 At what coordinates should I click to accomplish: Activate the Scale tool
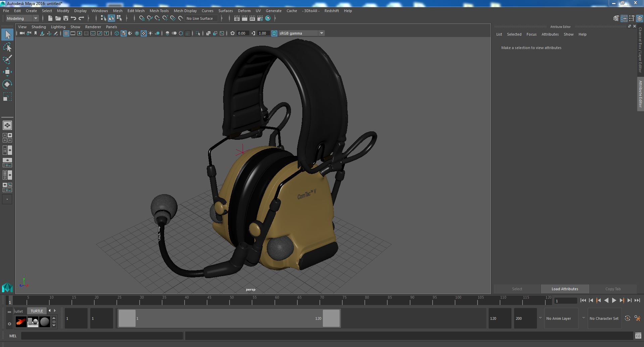[7, 97]
